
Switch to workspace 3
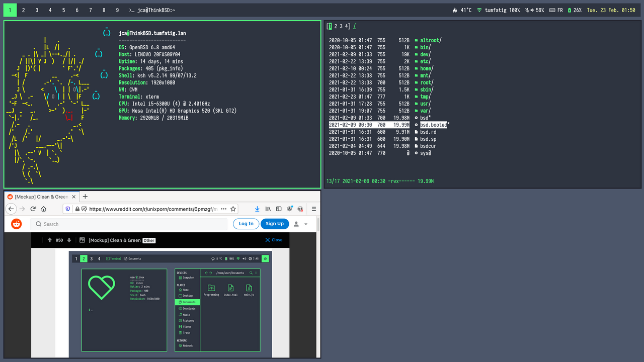pos(37,10)
